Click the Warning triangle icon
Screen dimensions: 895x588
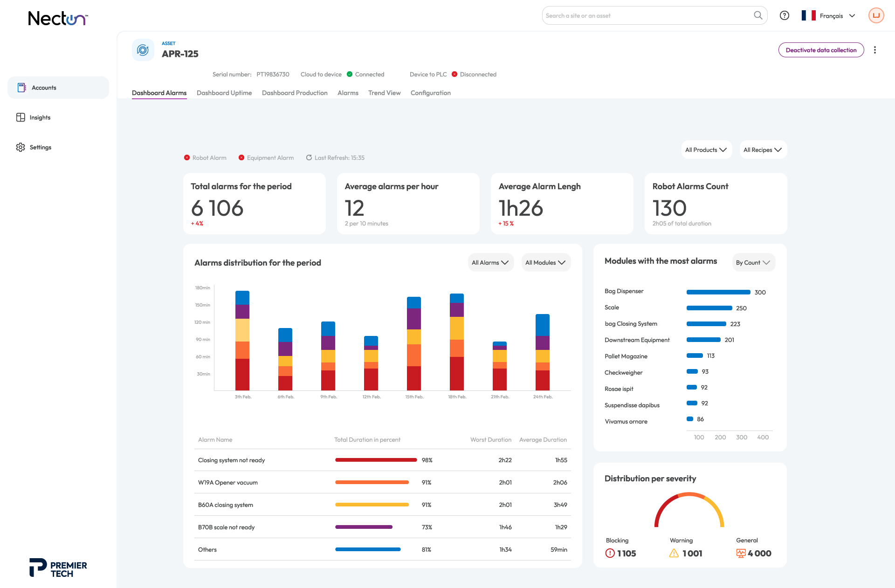[x=674, y=553]
